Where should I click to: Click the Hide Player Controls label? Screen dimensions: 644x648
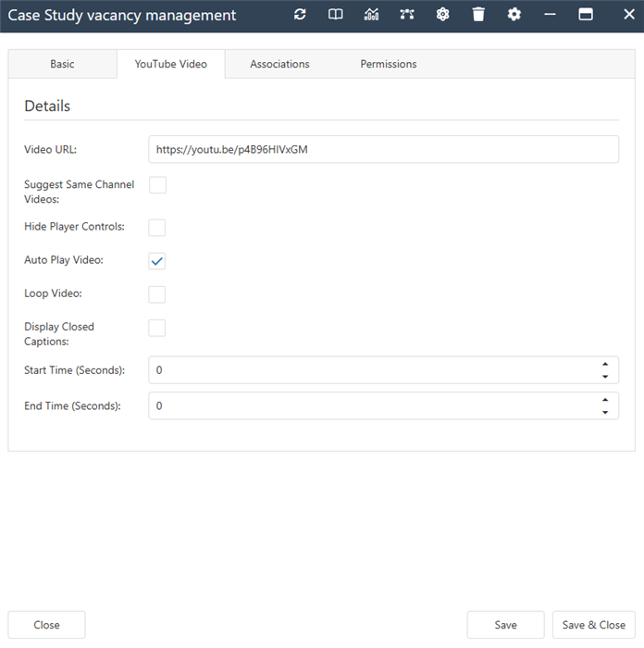74,227
